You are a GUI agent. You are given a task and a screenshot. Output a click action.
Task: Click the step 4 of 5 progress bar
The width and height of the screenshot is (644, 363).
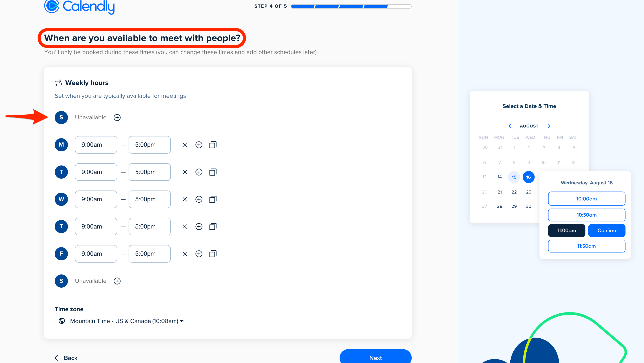[x=351, y=6]
